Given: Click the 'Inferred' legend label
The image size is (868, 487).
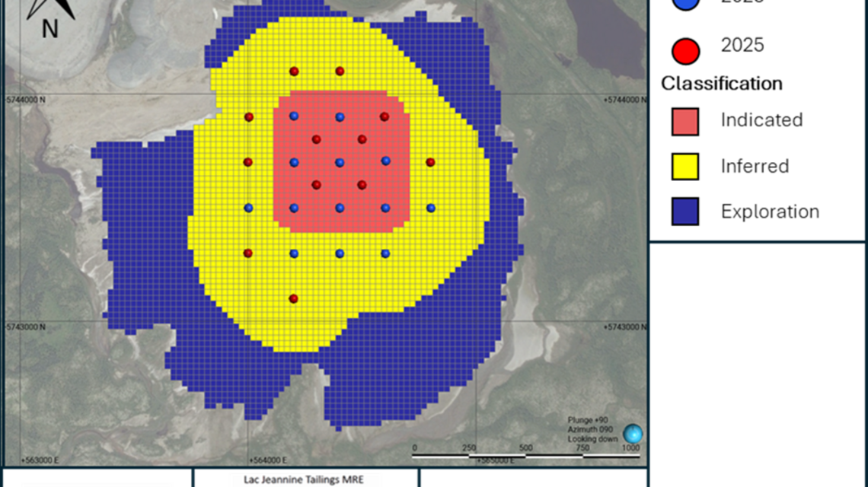Looking at the screenshot, I should point(755,166).
